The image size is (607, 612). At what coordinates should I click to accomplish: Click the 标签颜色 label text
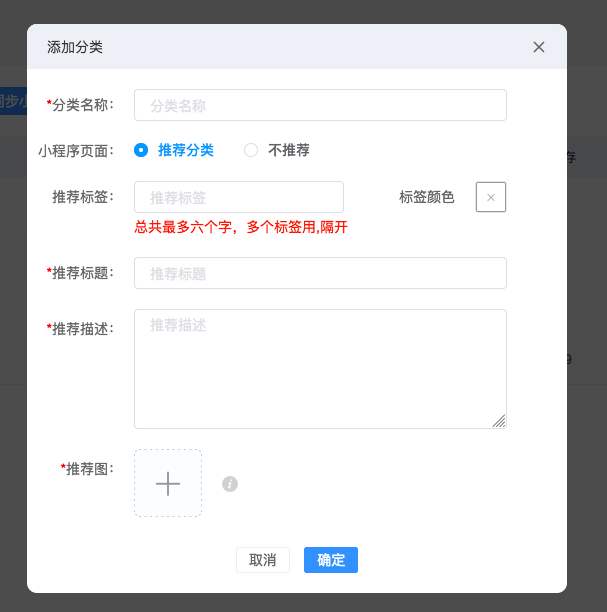[427, 197]
